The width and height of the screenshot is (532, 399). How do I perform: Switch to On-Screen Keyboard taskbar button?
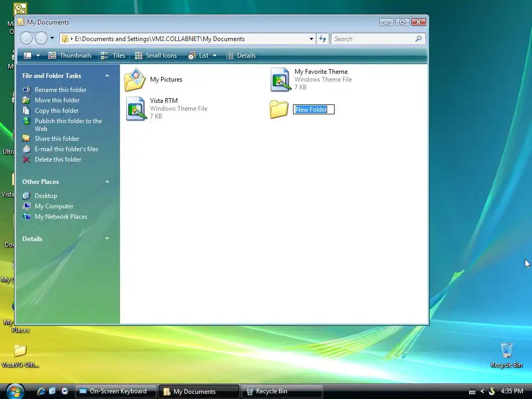[x=115, y=391]
